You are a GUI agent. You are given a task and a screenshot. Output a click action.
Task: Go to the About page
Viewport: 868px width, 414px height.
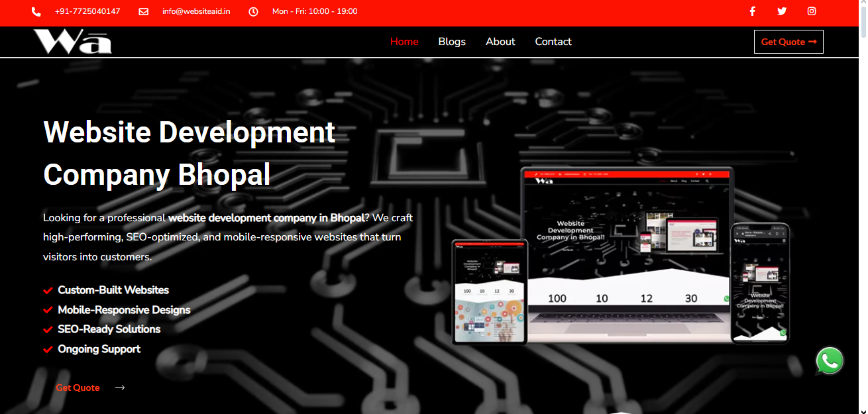[500, 42]
